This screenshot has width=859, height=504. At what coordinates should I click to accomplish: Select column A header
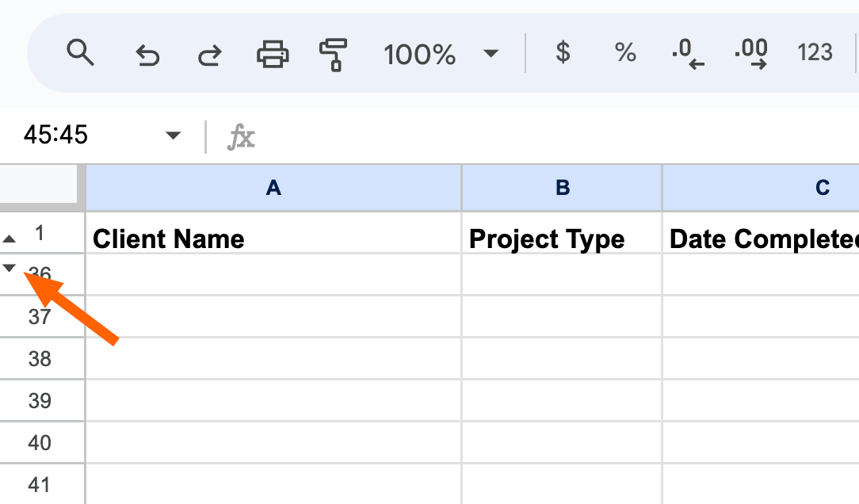coord(273,188)
